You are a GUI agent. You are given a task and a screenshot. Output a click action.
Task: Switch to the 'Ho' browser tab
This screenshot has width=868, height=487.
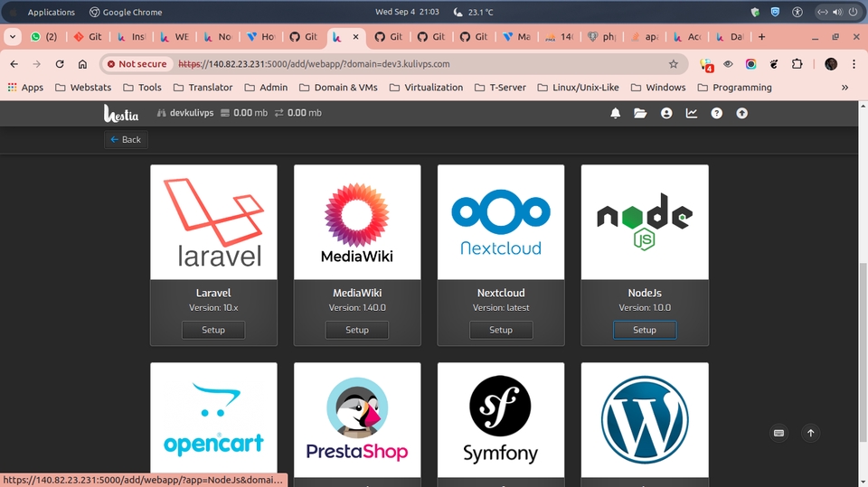[x=262, y=37]
